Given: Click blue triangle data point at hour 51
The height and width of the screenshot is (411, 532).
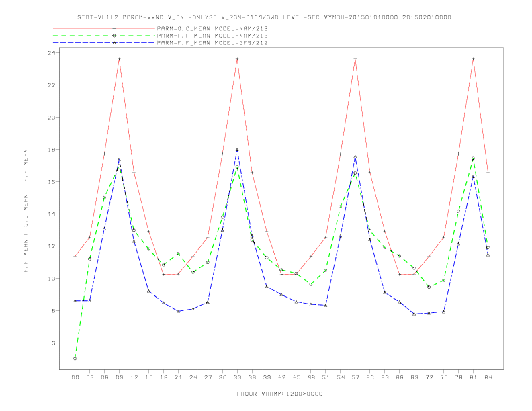Looking at the screenshot, I should click(x=326, y=305).
